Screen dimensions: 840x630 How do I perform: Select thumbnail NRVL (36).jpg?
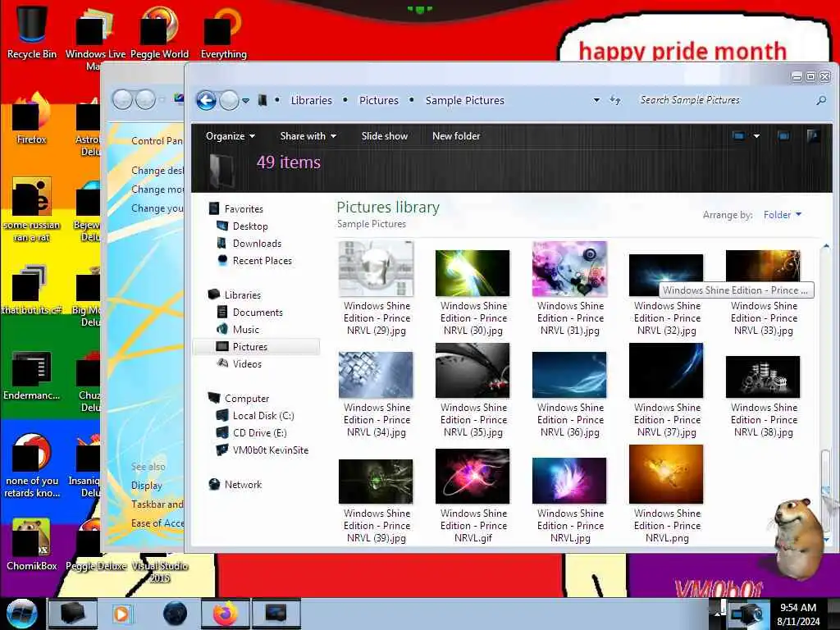tap(569, 374)
